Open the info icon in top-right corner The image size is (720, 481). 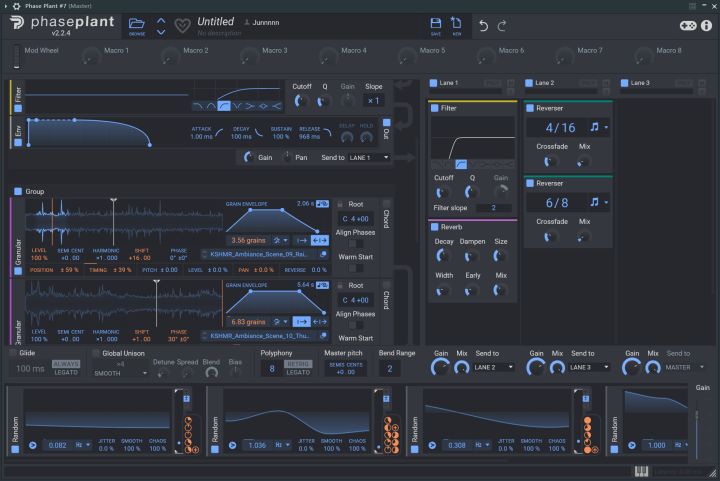706,25
